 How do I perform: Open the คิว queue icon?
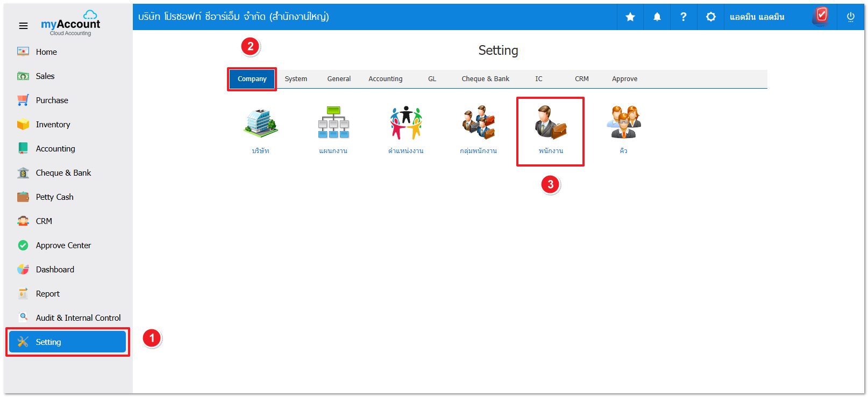[623, 124]
